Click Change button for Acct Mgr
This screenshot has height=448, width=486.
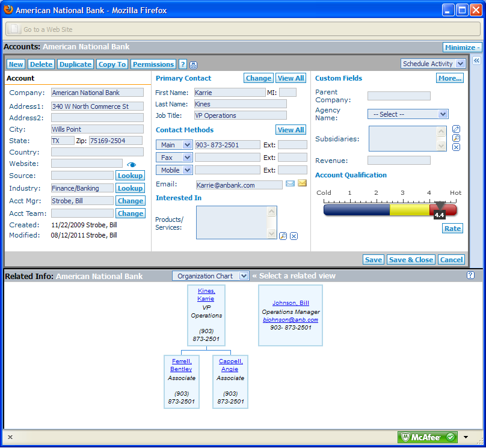[x=131, y=201]
